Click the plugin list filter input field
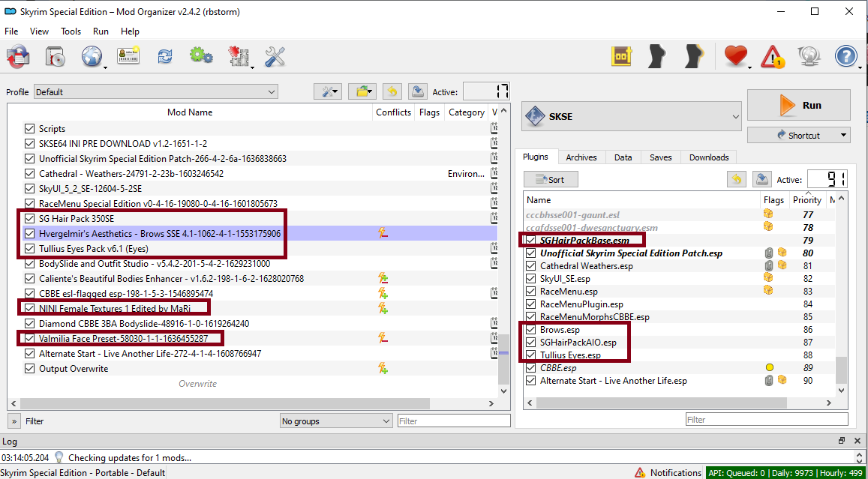Viewport: 868px width, 479px height. (767, 419)
